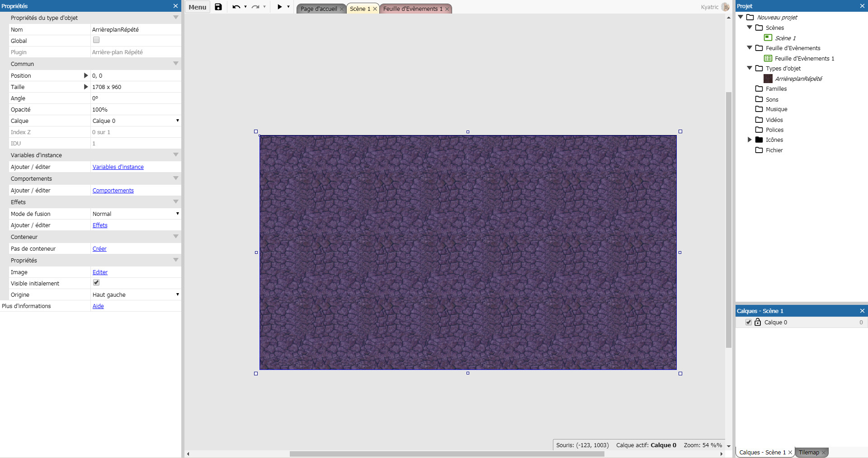Uncheck Visible initialement checkbox

pos(96,283)
